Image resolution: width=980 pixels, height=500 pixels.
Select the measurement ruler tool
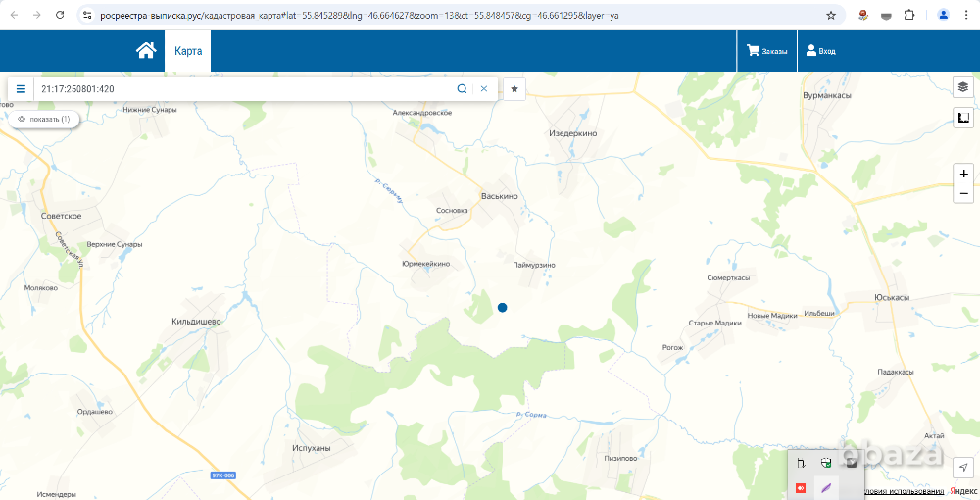point(963,119)
